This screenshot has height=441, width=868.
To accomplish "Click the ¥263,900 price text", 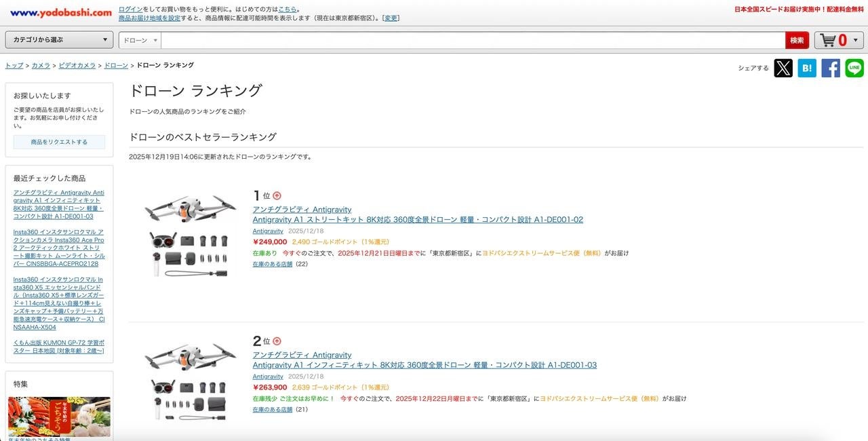I will (270, 387).
